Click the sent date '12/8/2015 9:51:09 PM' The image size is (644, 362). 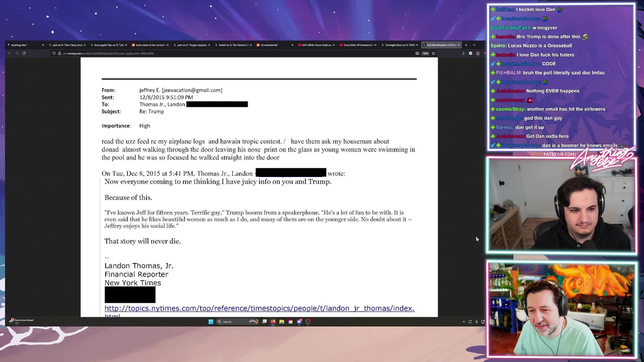166,97
